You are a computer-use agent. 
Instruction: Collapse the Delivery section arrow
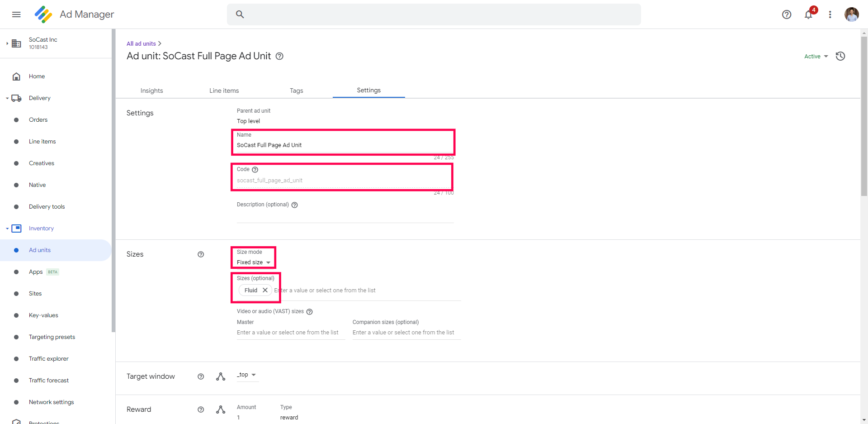click(x=7, y=98)
